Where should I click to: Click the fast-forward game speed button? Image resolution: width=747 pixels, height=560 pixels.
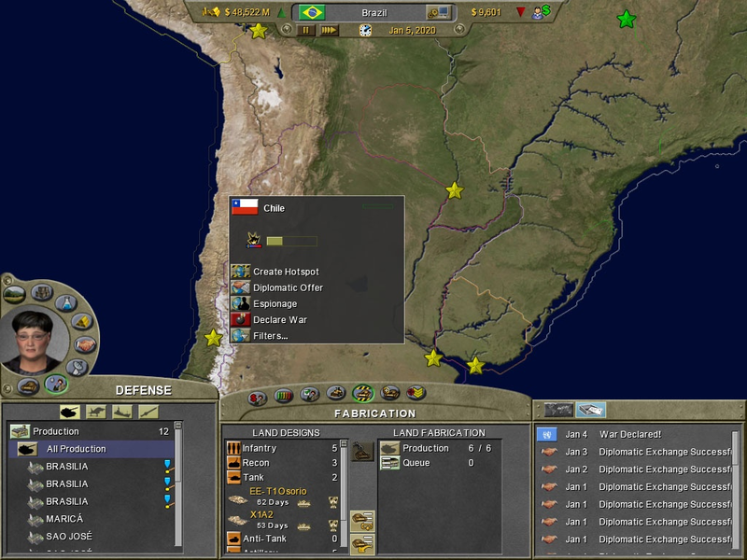(x=330, y=31)
